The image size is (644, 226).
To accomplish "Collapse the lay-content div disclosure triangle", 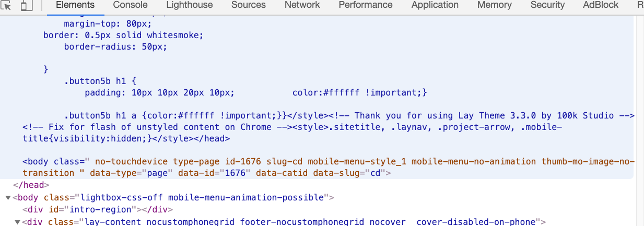I will [x=17, y=222].
